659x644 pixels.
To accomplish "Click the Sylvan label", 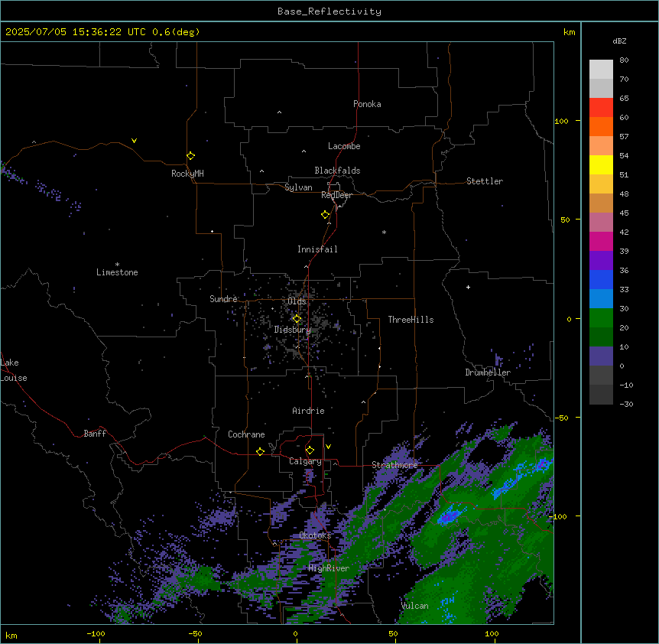I will 298,187.
